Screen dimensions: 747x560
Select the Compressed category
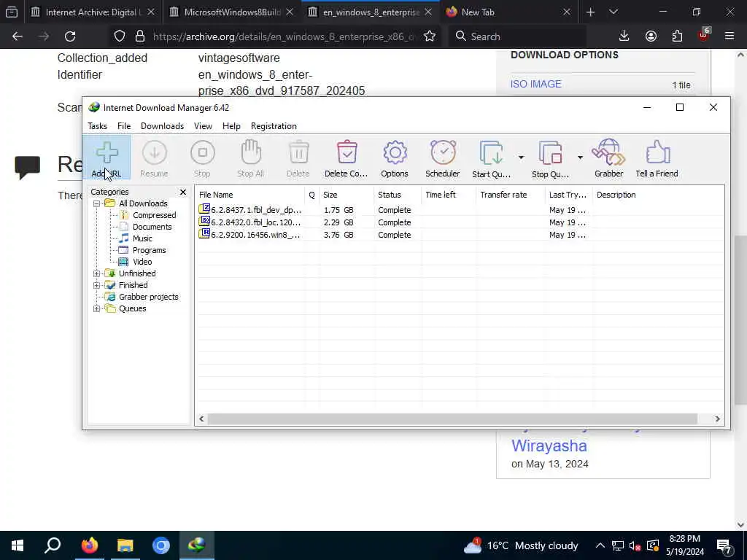[x=154, y=215]
